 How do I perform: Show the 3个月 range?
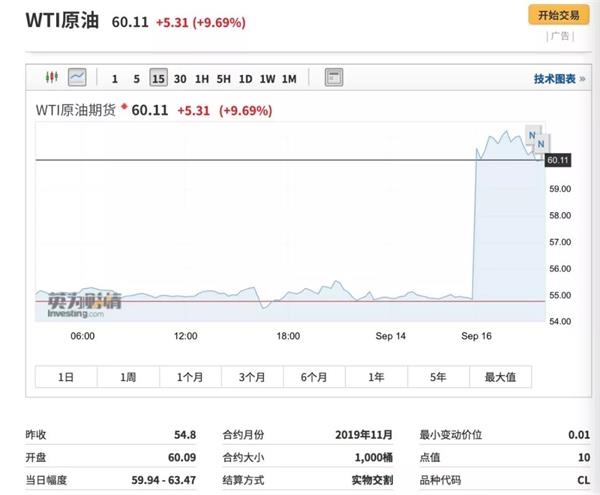pos(252,377)
